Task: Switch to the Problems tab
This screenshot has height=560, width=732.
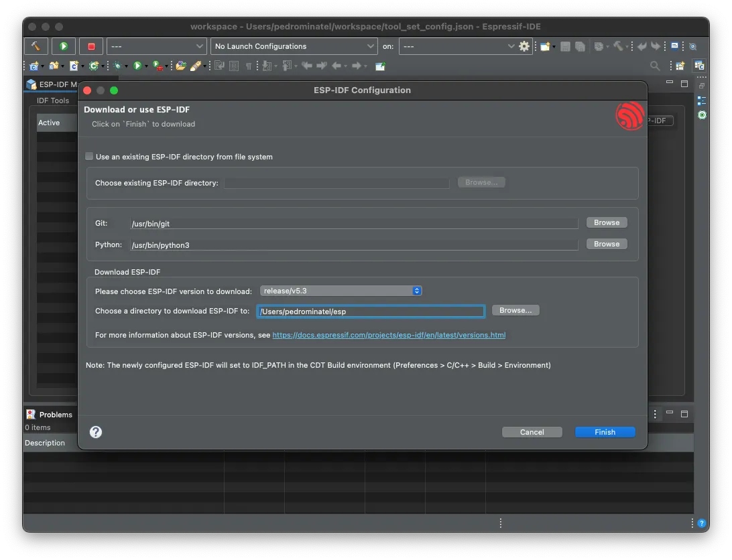Action: coord(50,415)
